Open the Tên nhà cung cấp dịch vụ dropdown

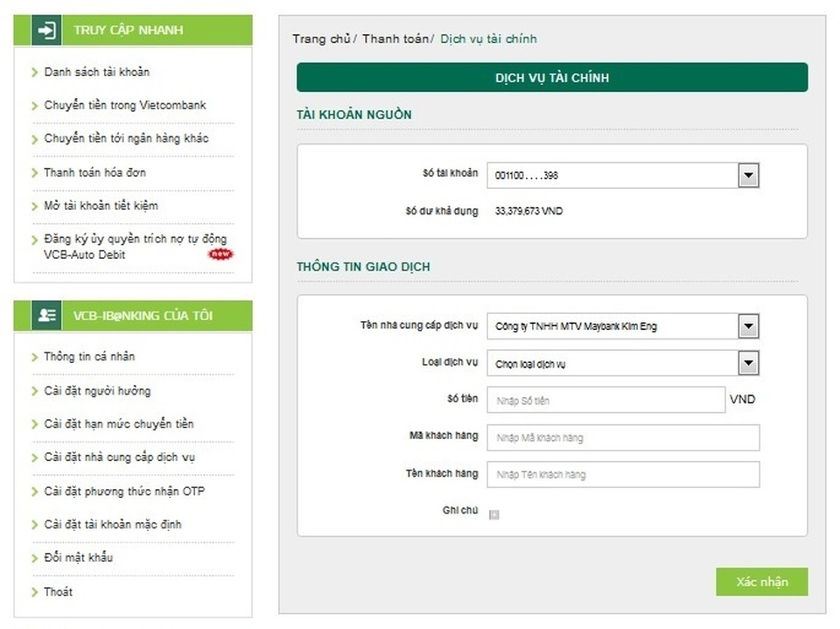pos(748,325)
